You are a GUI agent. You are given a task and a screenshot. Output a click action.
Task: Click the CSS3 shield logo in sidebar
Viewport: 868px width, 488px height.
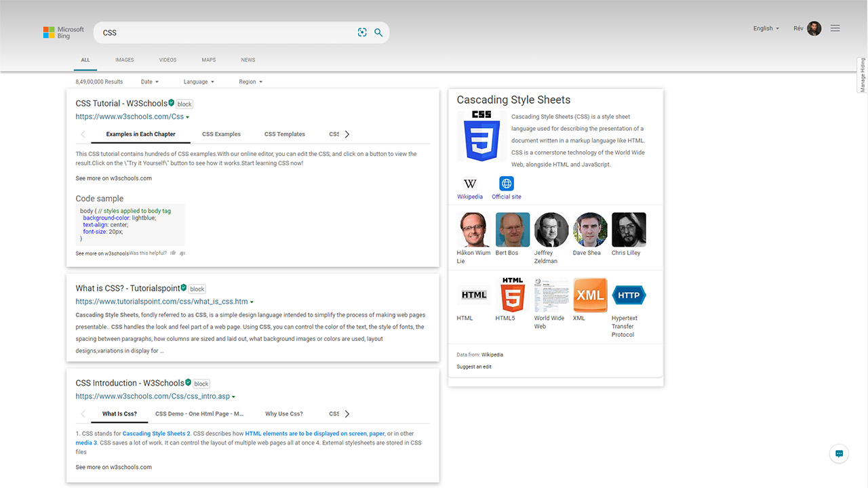[x=481, y=136]
